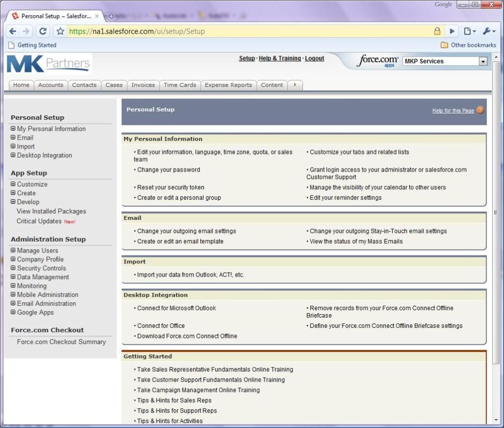Open Reset your security token link

pyautogui.click(x=170, y=187)
